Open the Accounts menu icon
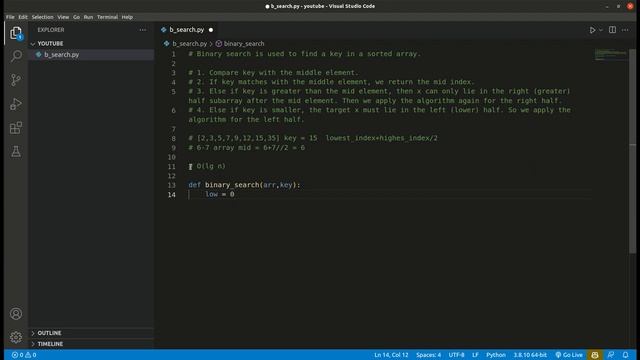Screen dimensions: 640x360 [16, 313]
